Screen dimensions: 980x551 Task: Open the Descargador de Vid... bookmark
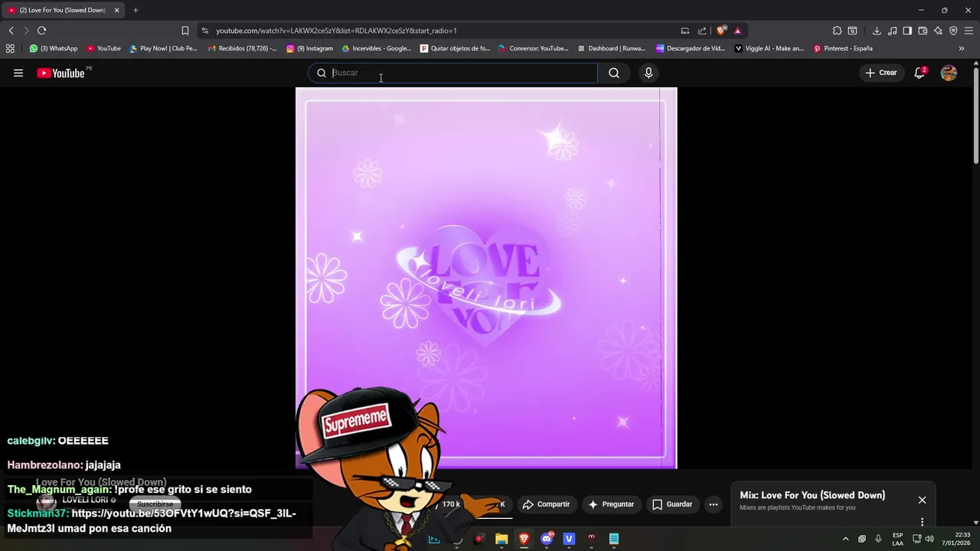(x=691, y=48)
